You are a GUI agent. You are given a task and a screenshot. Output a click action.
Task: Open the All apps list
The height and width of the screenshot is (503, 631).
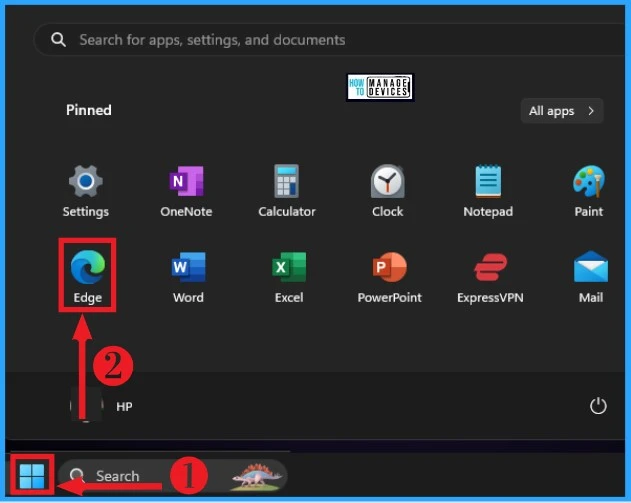562,111
